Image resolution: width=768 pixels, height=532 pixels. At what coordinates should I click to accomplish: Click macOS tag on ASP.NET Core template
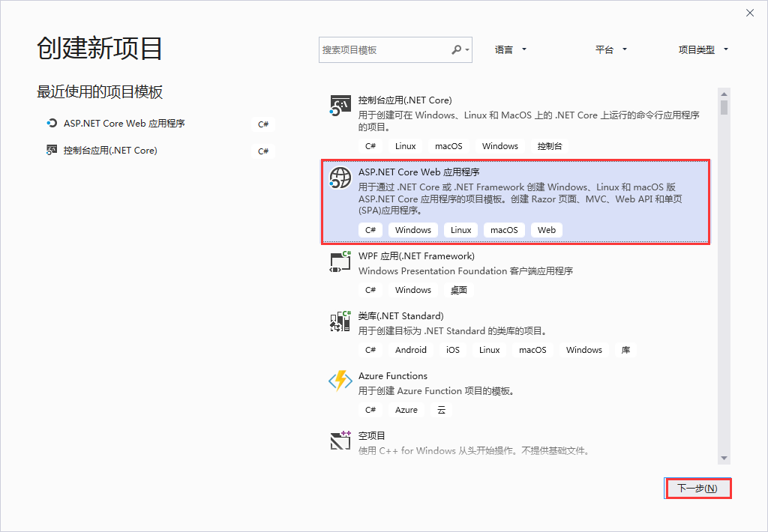click(504, 230)
